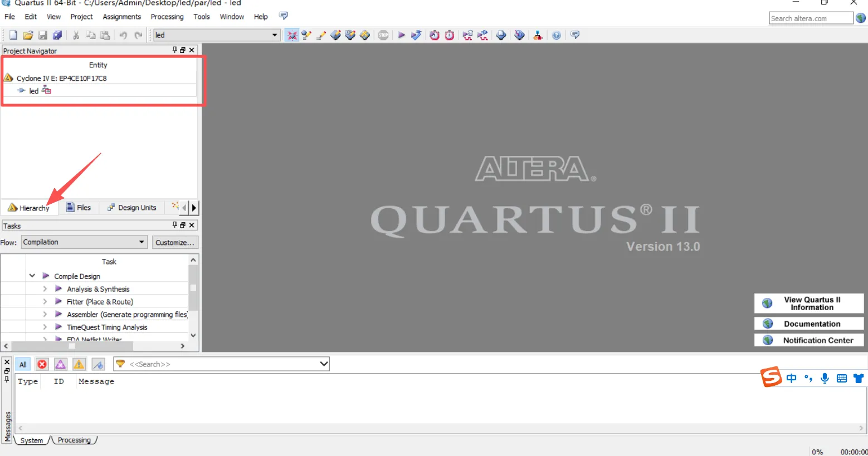
Task: Start compilation with the purple play icon
Action: [401, 35]
